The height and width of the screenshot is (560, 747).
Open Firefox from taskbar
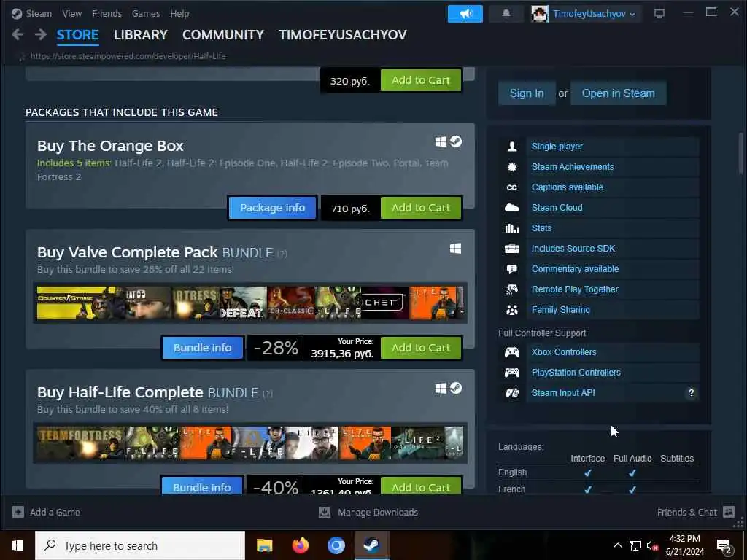(x=300, y=545)
